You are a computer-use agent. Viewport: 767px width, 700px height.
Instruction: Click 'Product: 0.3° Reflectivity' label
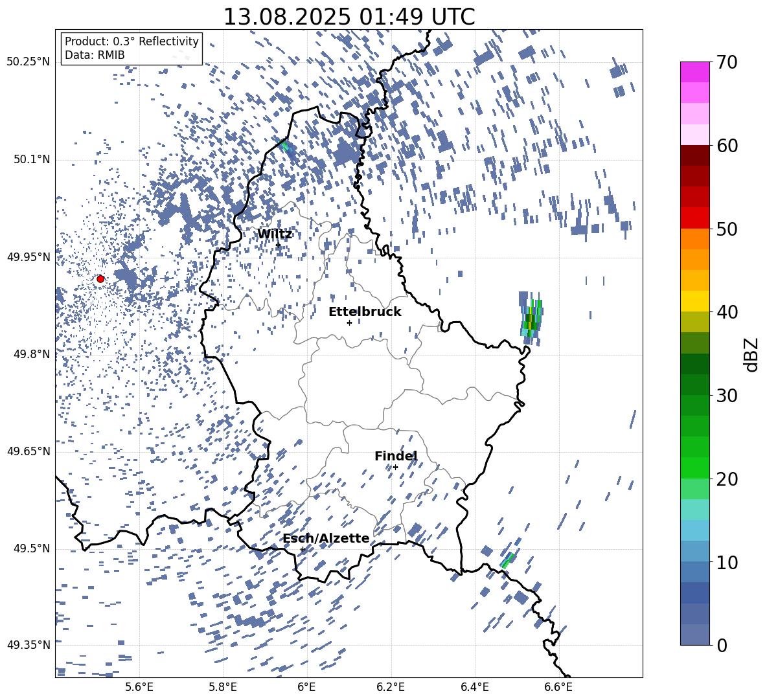pyautogui.click(x=132, y=41)
